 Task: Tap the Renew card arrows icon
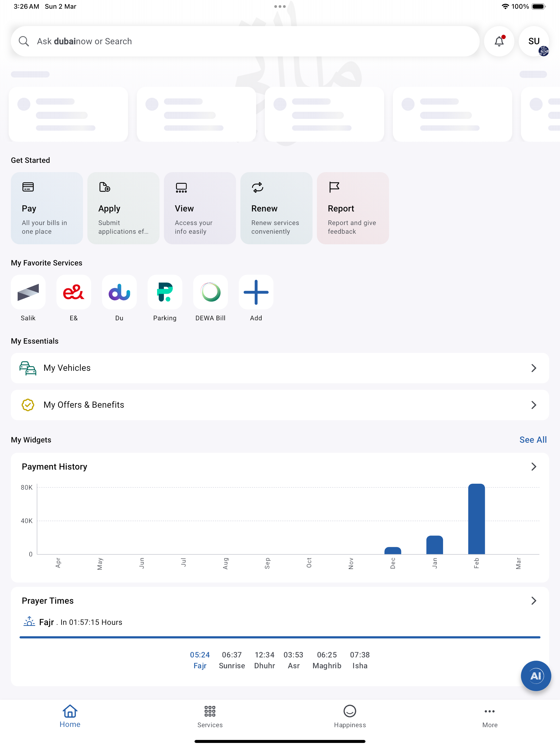257,187
